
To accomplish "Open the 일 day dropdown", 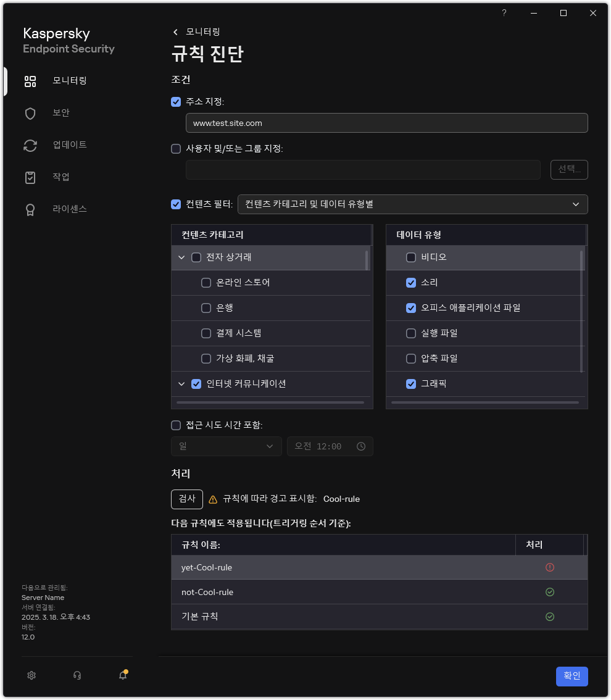I will click(226, 446).
